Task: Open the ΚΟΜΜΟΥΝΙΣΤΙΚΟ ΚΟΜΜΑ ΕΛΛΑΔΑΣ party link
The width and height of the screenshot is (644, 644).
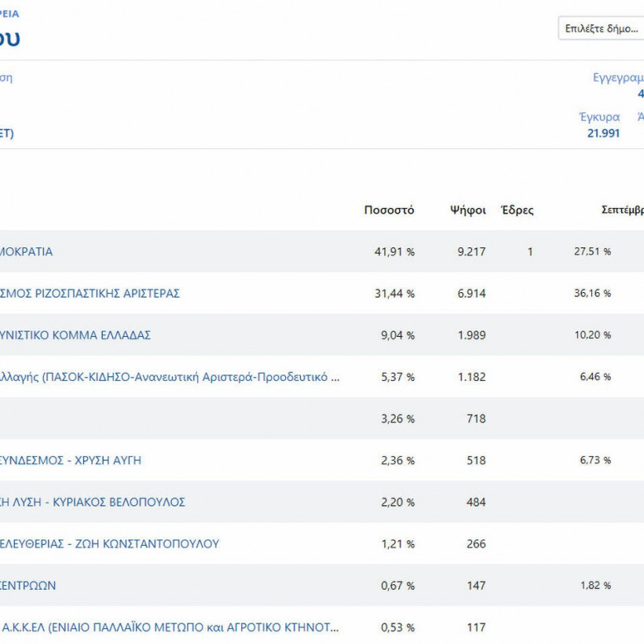Action: [75, 335]
